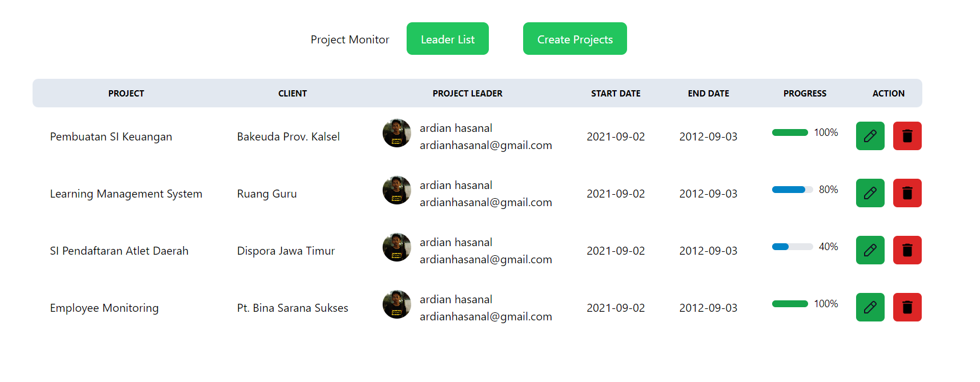Click the delete icon for SI Pendaftaran Atlet Daerah
This screenshot has width=980, height=382.
(x=907, y=250)
